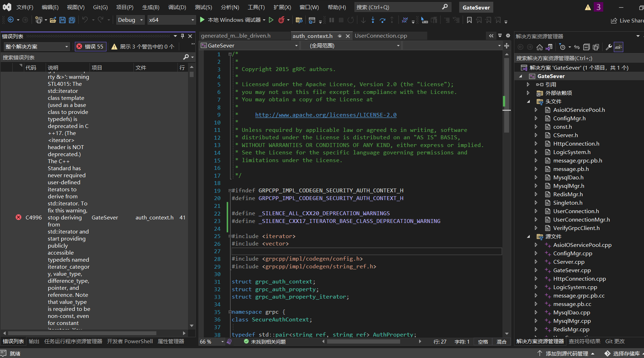Expand the CServer.h tree node
This screenshot has height=358, width=644.
click(x=536, y=135)
